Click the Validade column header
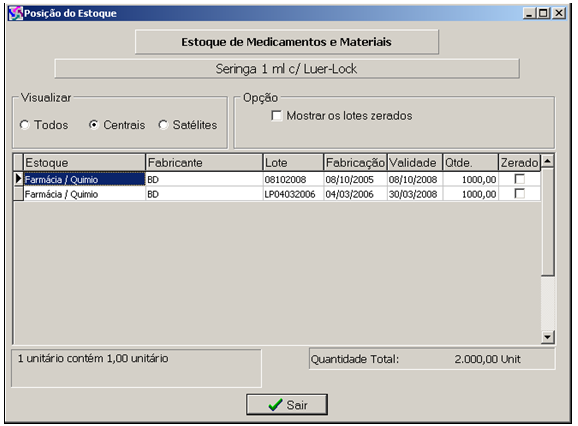578x426 pixels. pyautogui.click(x=415, y=163)
